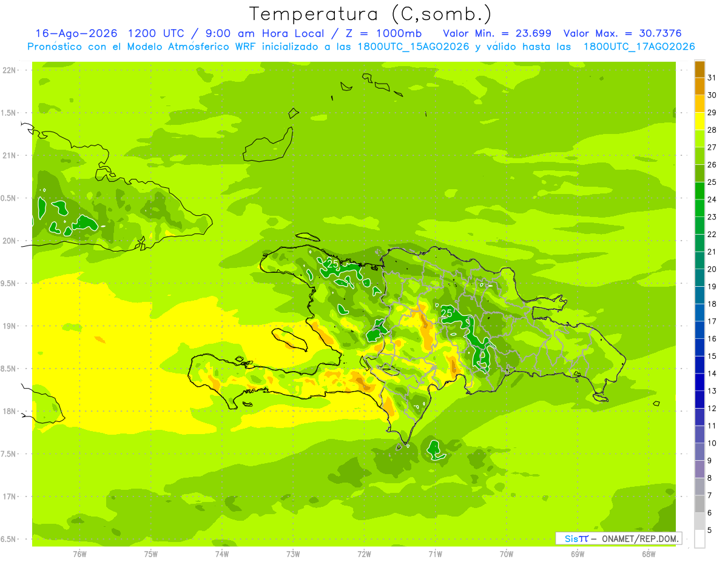Click the legend value "31"
Screen dimensions: 728x562
pyautogui.click(x=712, y=78)
